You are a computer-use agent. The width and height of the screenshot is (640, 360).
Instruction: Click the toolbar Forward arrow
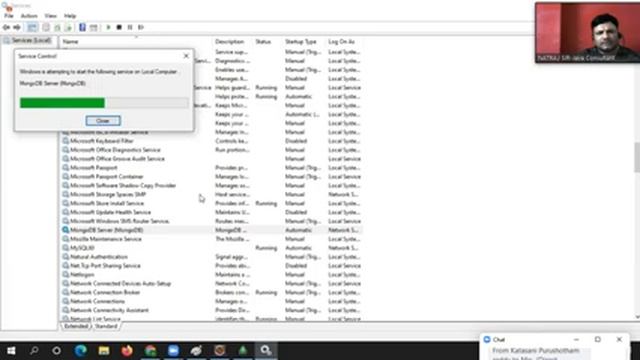pyautogui.click(x=17, y=27)
